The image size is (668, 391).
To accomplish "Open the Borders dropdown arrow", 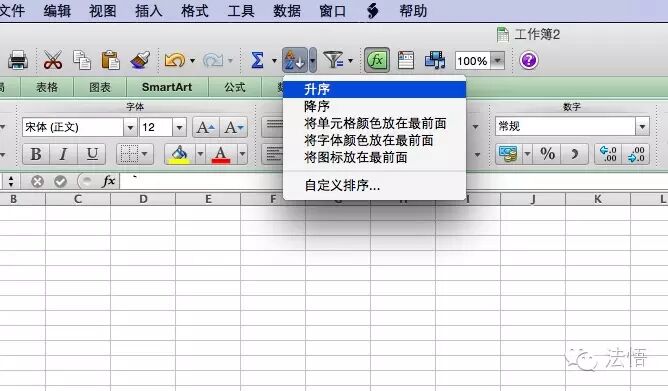I will pos(145,154).
